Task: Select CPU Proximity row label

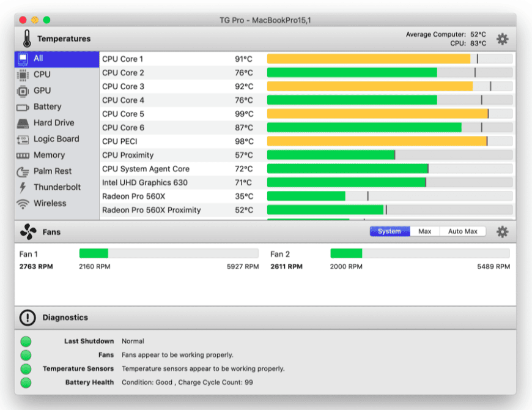Action: coord(128,155)
